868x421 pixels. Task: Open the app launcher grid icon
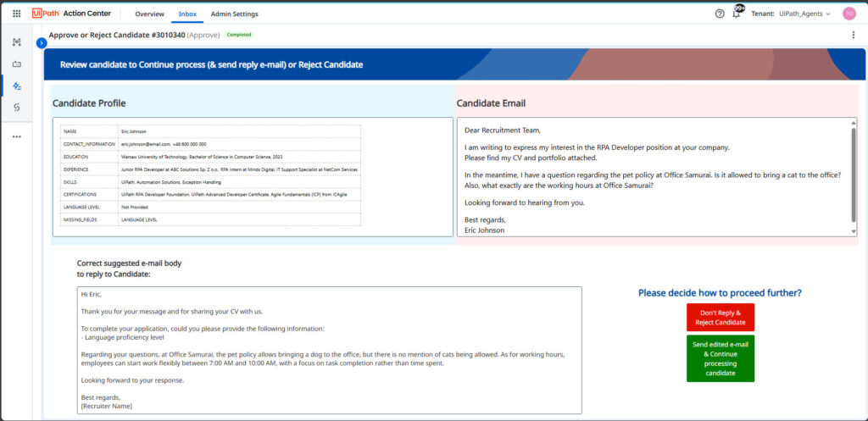click(17, 14)
